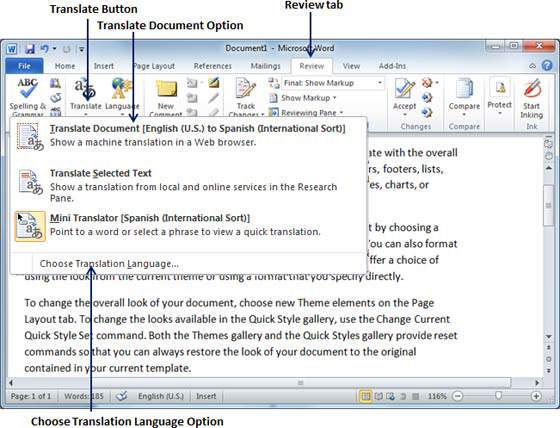
Task: Click Choose Translation Language option
Action: (189, 264)
